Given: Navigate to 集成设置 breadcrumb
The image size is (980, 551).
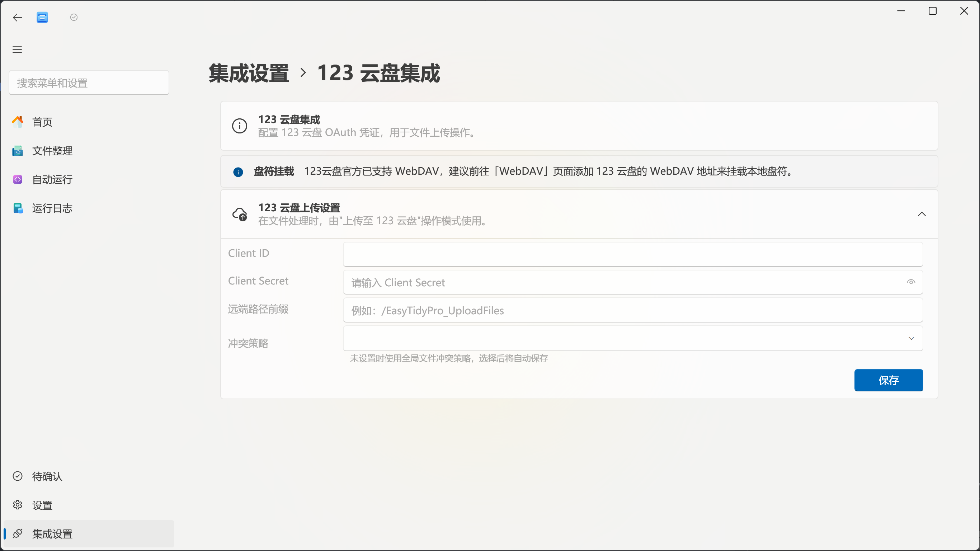Looking at the screenshot, I should click(249, 73).
